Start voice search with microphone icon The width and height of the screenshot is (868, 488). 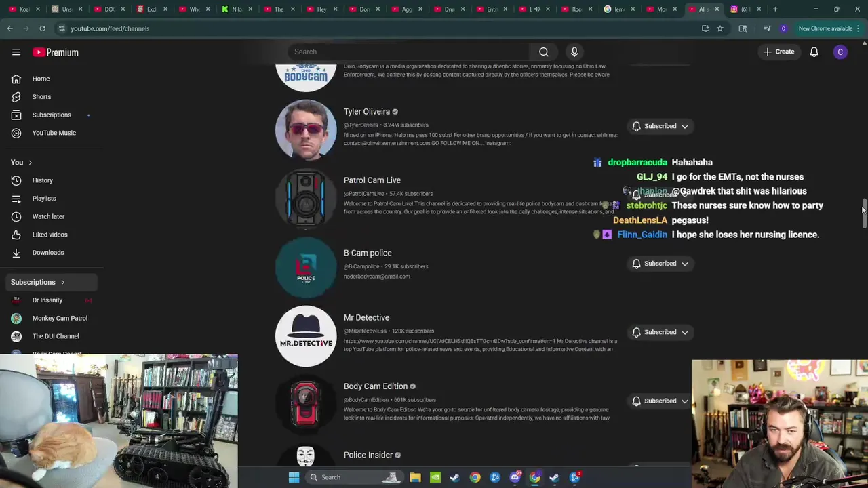point(574,52)
